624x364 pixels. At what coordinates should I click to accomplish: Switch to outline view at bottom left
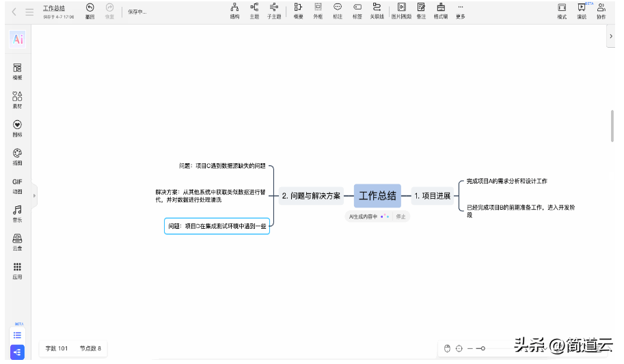[x=18, y=335]
